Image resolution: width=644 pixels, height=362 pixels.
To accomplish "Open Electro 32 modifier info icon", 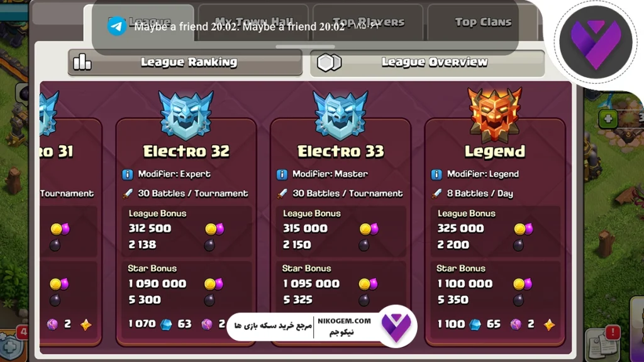I will pos(128,175).
